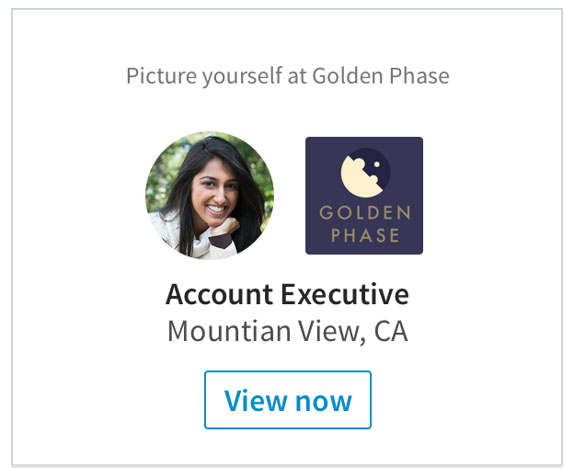Click the small star dot in the moon logo

(376, 165)
